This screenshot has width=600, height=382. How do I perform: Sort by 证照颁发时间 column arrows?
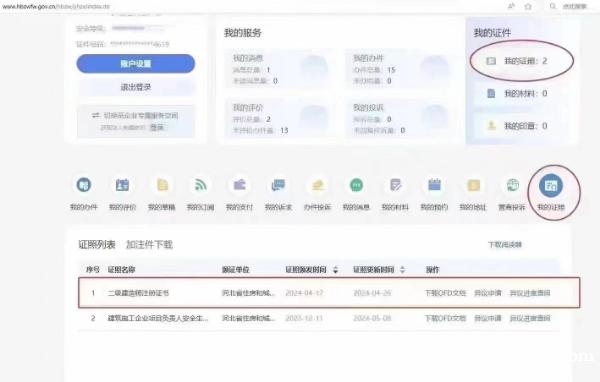(x=336, y=270)
